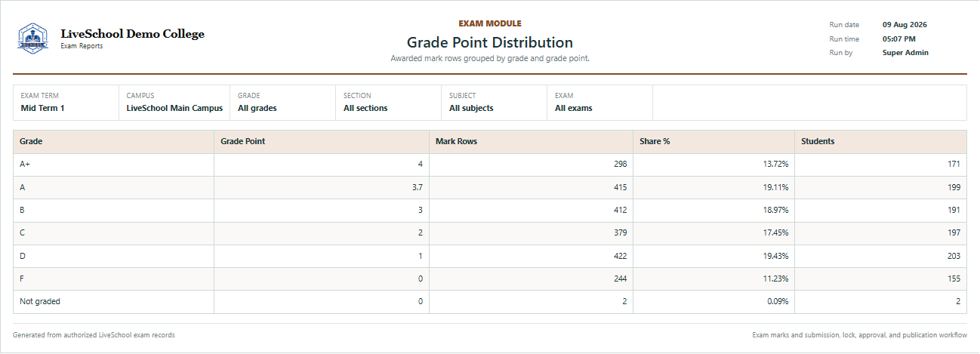Click the mark rows value 244
The height and width of the screenshot is (354, 980).
click(x=620, y=279)
